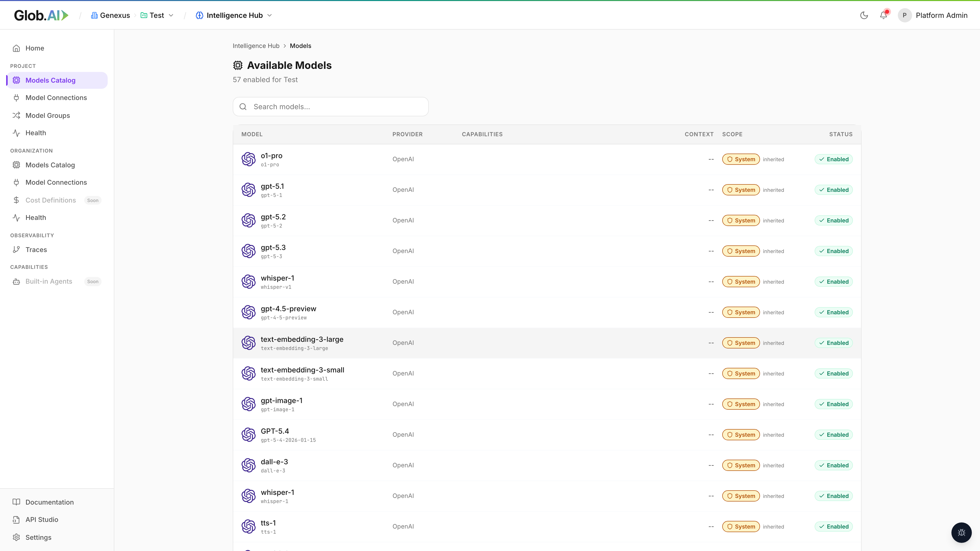Click Enabled status for whisper-v1 row
Viewport: 980px width, 551px height.
pos(834,282)
